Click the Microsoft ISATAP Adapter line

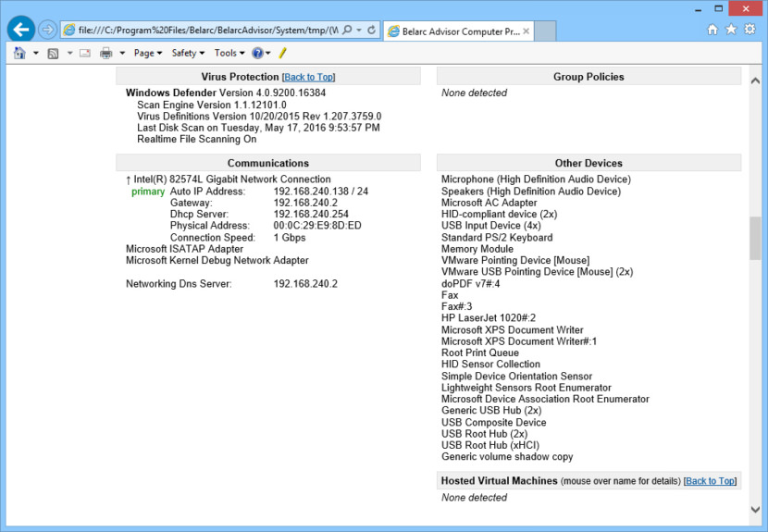click(x=185, y=249)
